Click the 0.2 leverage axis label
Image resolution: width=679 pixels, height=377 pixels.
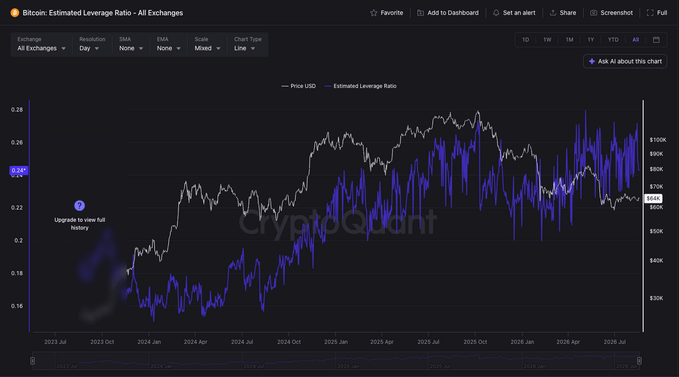tap(18, 241)
